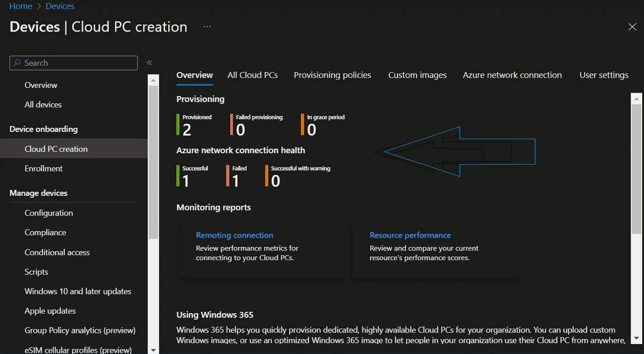Viewport: 644px width, 354px height.
Task: Select Compliance in the sidebar
Action: (45, 232)
